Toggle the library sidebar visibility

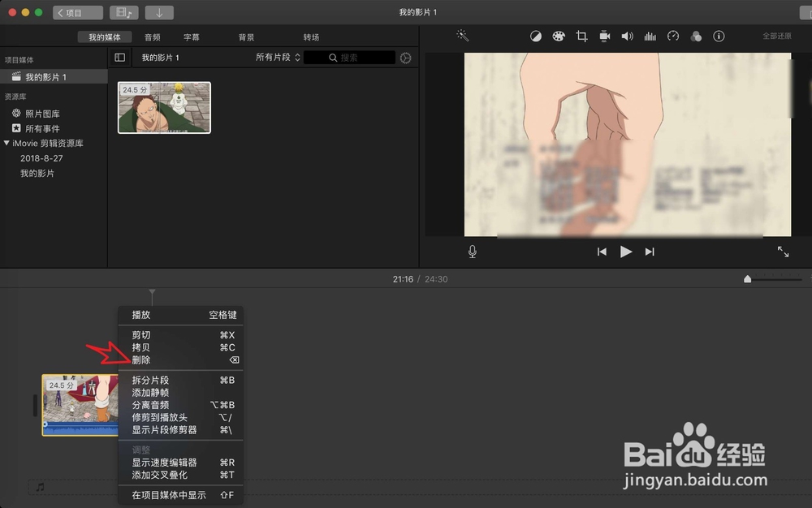tap(119, 58)
